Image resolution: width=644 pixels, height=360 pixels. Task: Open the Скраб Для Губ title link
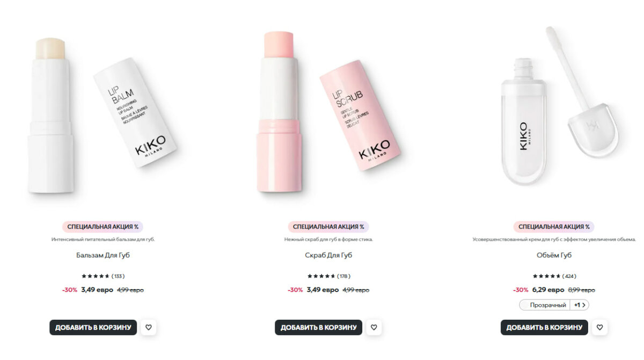(328, 255)
